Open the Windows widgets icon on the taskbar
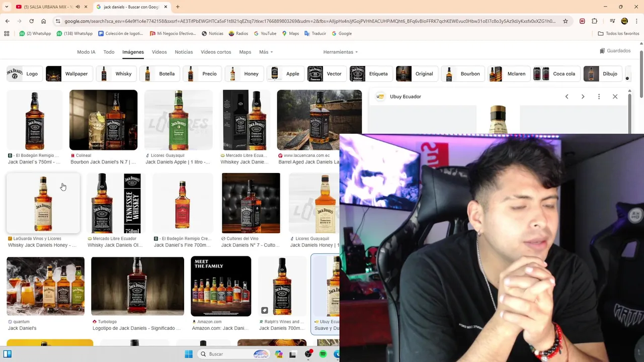The width and height of the screenshot is (644, 362). [x=8, y=354]
